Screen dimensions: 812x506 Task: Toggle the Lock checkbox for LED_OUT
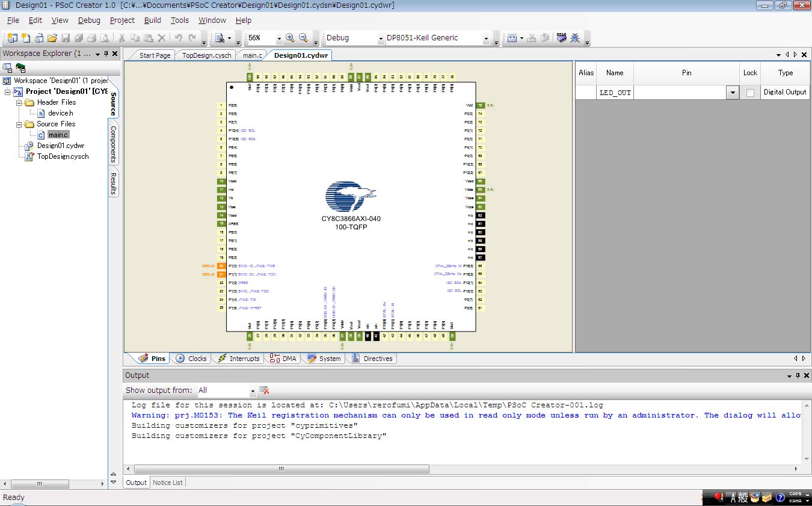point(750,93)
